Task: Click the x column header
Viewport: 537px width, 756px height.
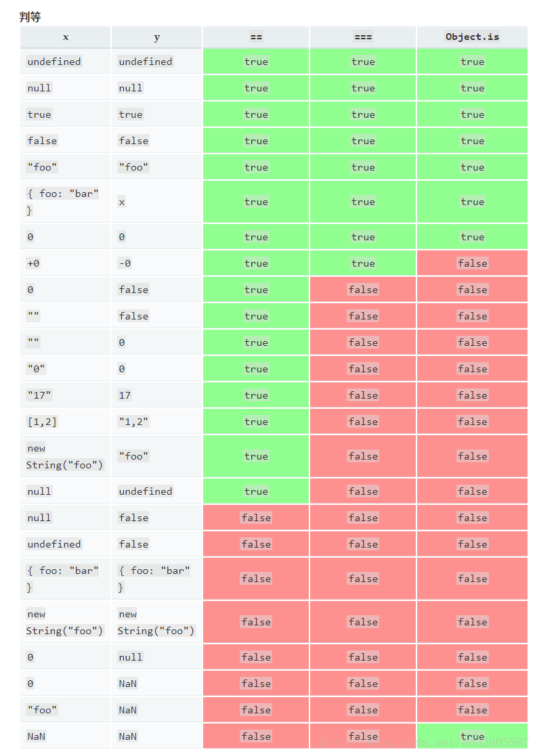Action: tap(66, 37)
